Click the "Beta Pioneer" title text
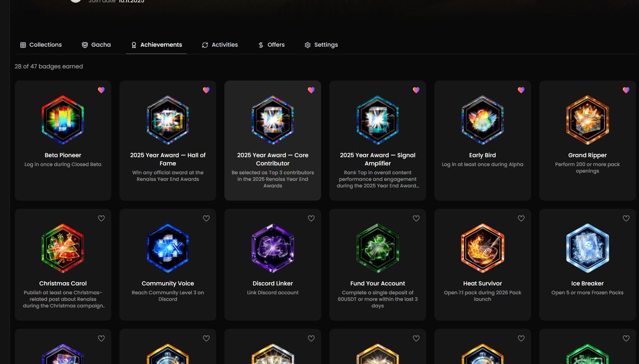 pos(63,155)
